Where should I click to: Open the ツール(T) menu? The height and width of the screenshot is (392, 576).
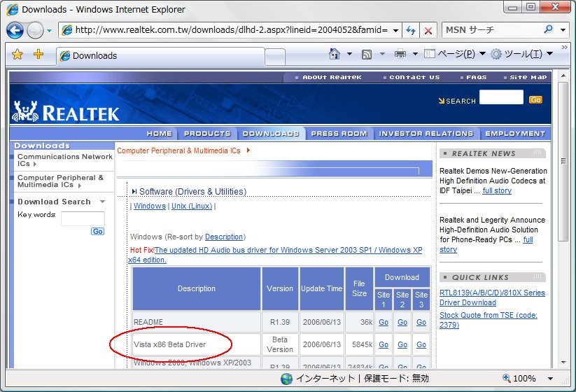coord(521,54)
